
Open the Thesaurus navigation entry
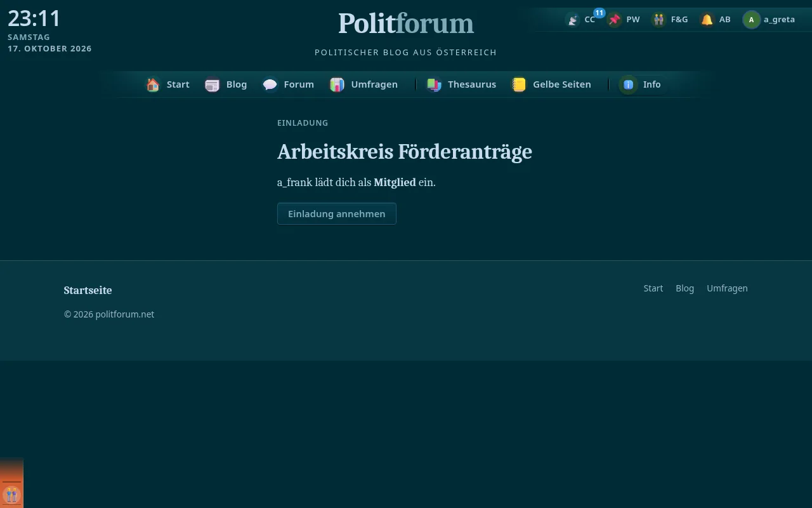pyautogui.click(x=472, y=84)
